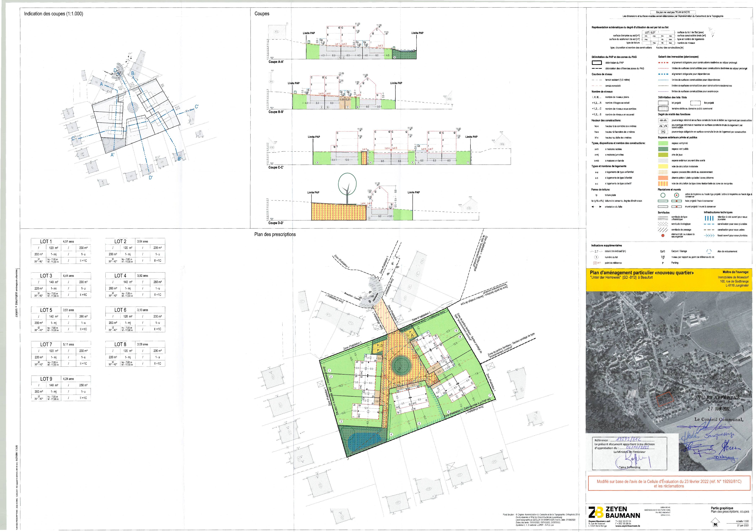Click the 'espace vert privé' light green swatch

pos(663,143)
